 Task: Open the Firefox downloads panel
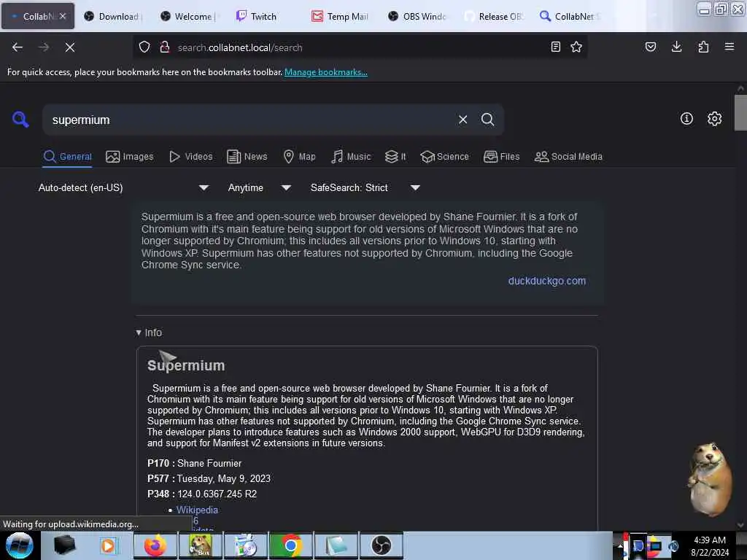point(676,47)
